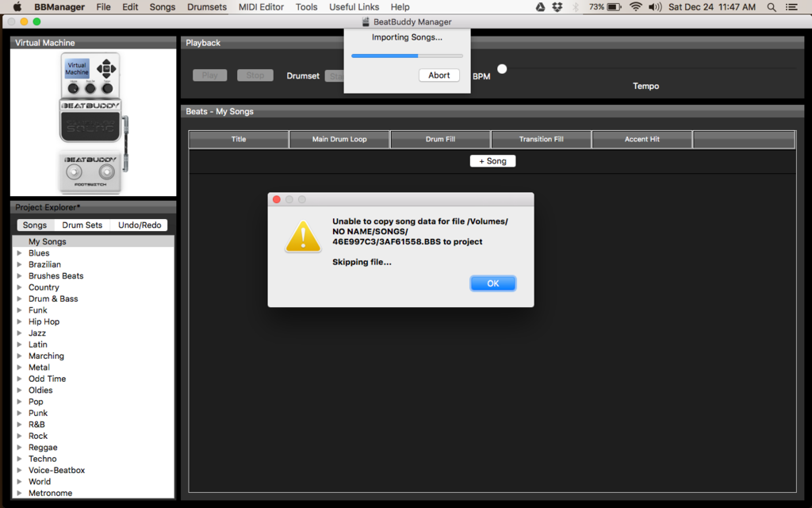The height and width of the screenshot is (508, 812).
Task: Click the virtual pedal LCD screen
Action: tap(77, 68)
